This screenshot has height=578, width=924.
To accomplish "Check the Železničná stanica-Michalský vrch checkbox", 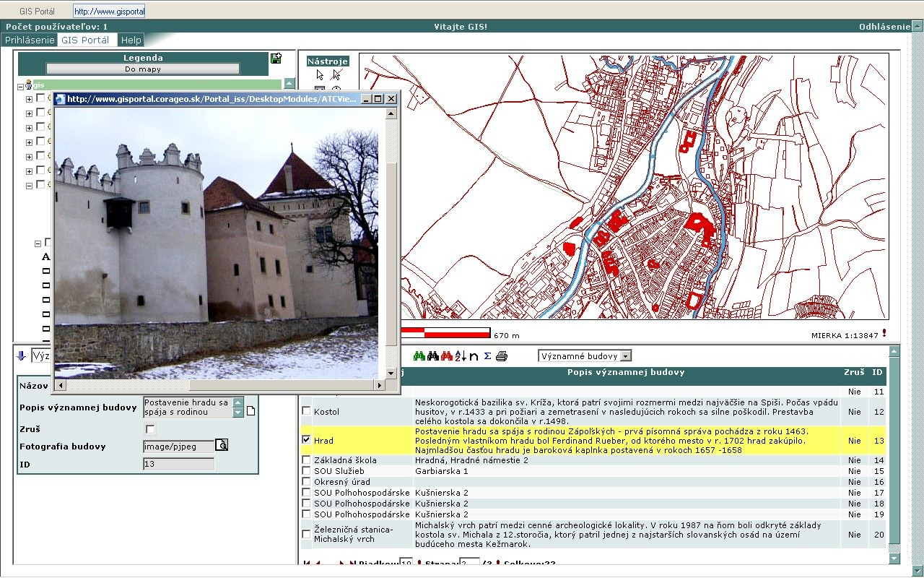I will pos(307,534).
